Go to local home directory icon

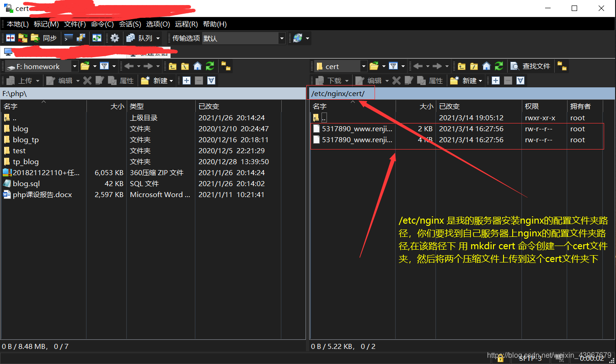198,66
